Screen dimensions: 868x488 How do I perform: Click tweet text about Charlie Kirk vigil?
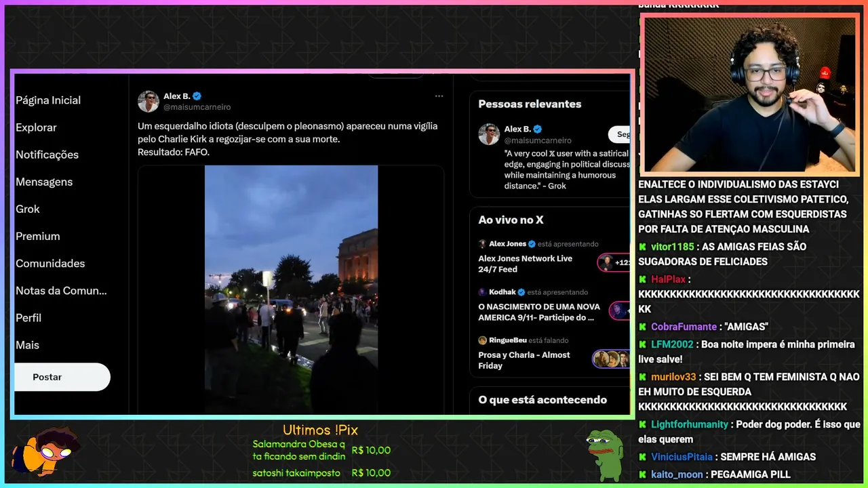coord(288,139)
